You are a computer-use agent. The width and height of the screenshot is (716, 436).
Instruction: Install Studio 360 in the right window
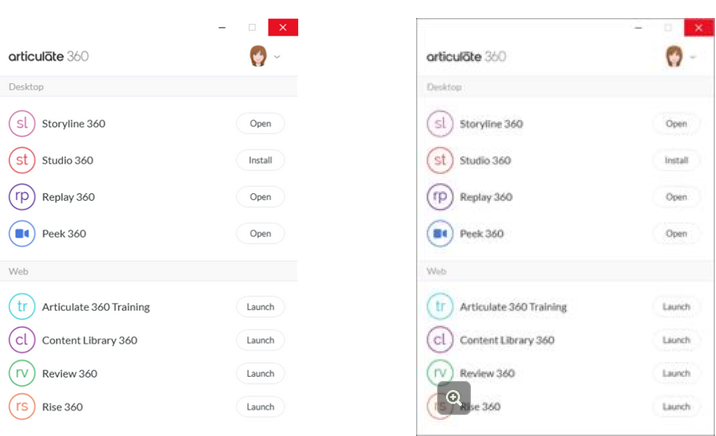tap(676, 160)
